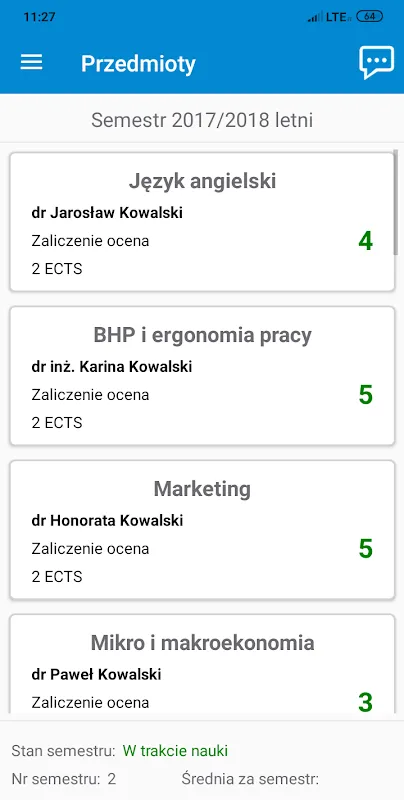Open the BHP i ergonomia pracy card
Image resolution: width=404 pixels, height=800 pixels.
[x=203, y=376]
